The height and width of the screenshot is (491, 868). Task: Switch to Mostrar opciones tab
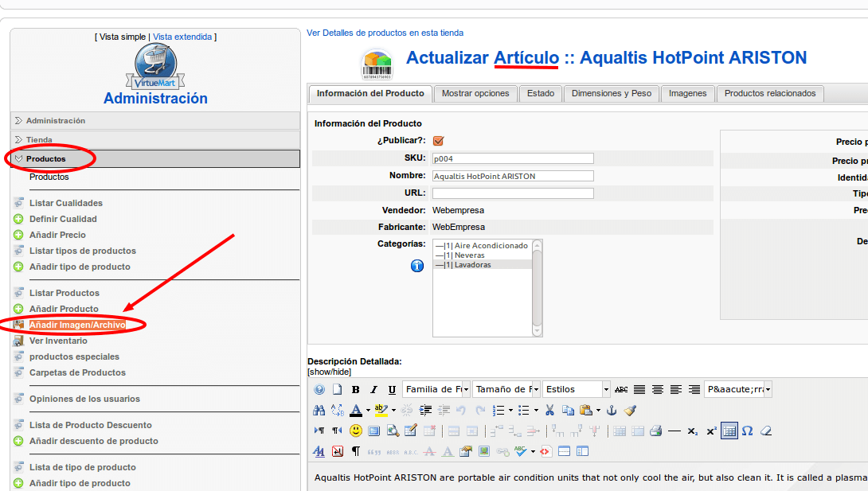pyautogui.click(x=475, y=93)
